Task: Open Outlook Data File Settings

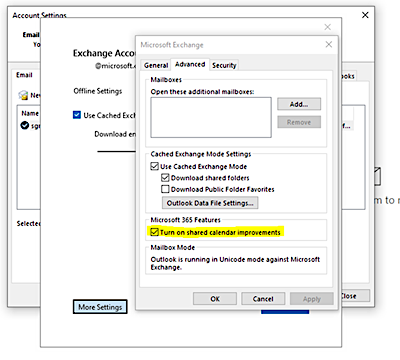Action: coord(210,203)
